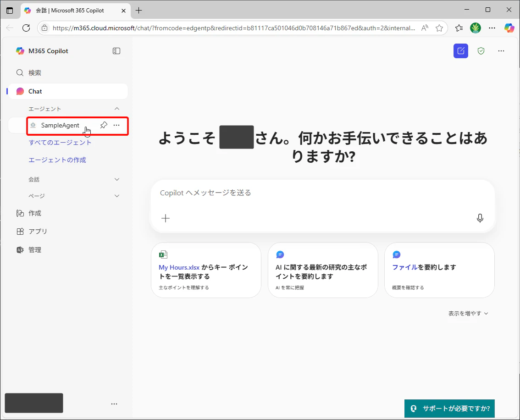Select the 会話 | Microsoft 365 Copilot tab

pyautogui.click(x=76, y=11)
